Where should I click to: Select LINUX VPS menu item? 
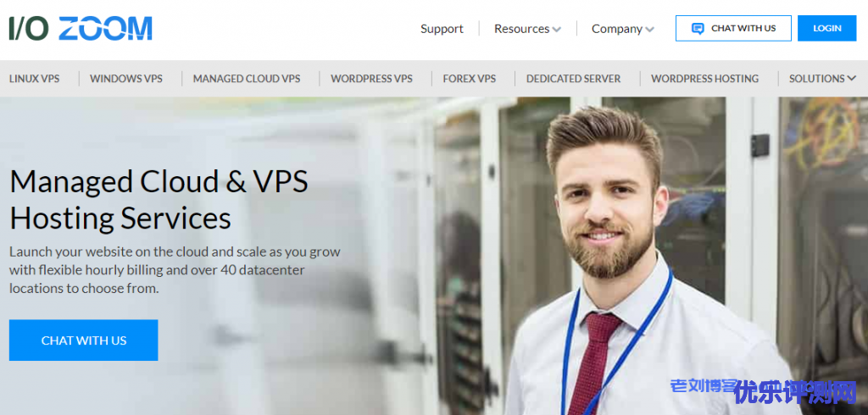click(x=34, y=79)
